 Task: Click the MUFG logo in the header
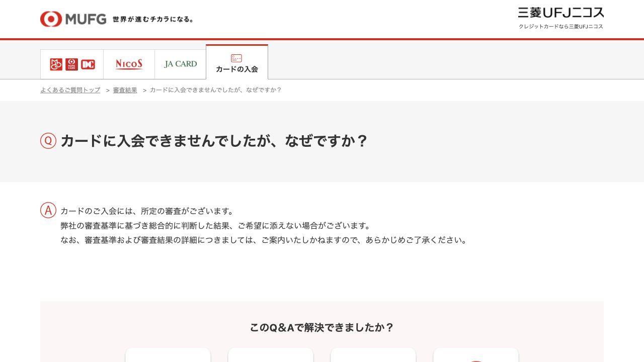[x=73, y=19]
